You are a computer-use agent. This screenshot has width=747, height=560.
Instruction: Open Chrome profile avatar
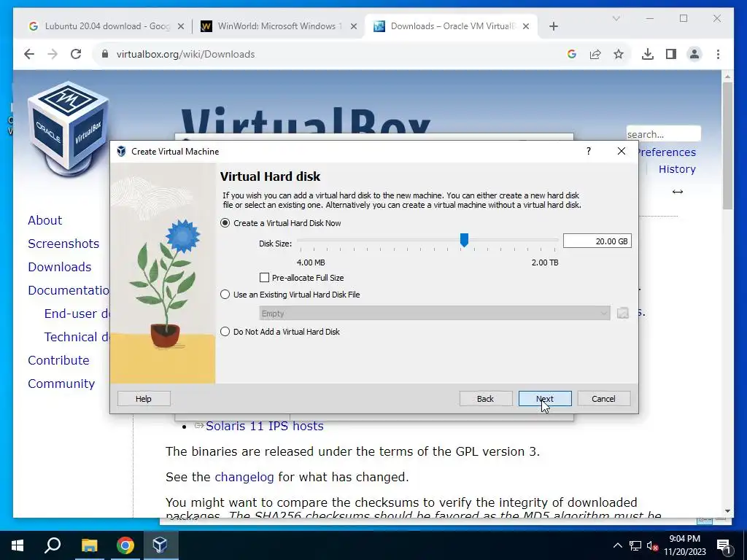(694, 54)
